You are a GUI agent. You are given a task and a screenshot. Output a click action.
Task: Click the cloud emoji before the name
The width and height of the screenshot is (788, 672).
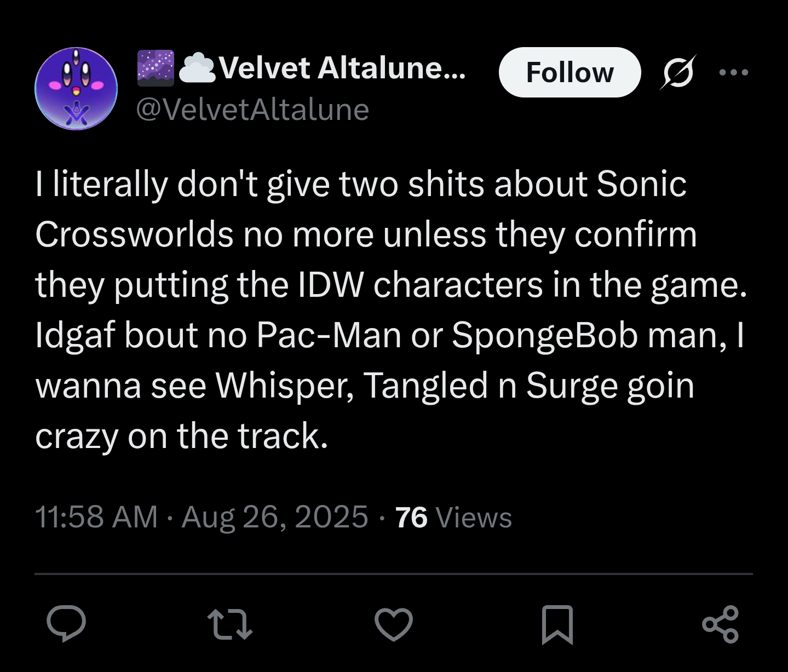tap(198, 68)
